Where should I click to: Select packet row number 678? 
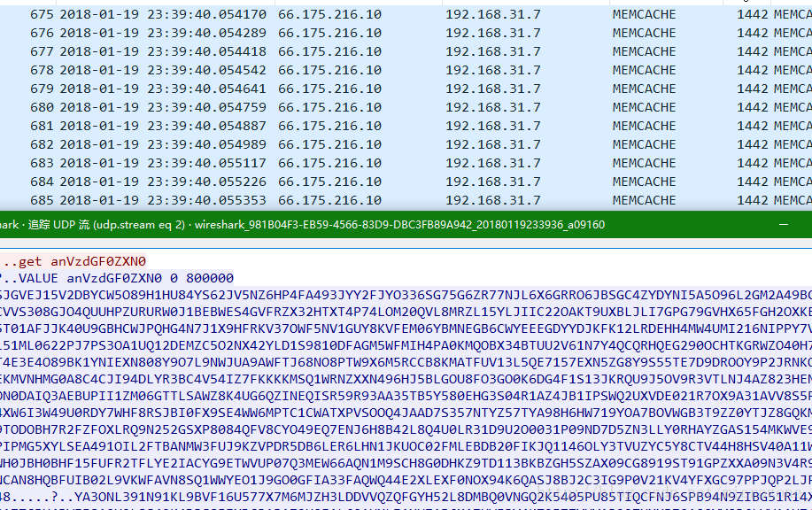point(406,71)
